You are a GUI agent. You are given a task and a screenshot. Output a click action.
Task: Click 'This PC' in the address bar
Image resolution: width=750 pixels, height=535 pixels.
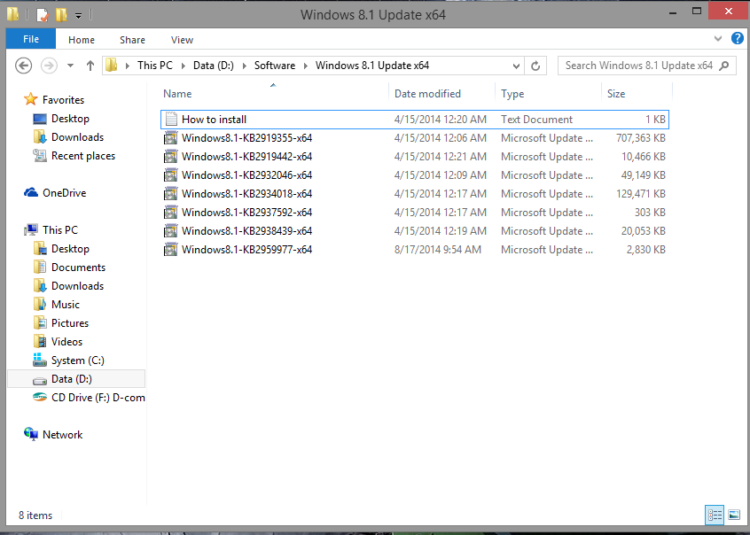tap(155, 66)
